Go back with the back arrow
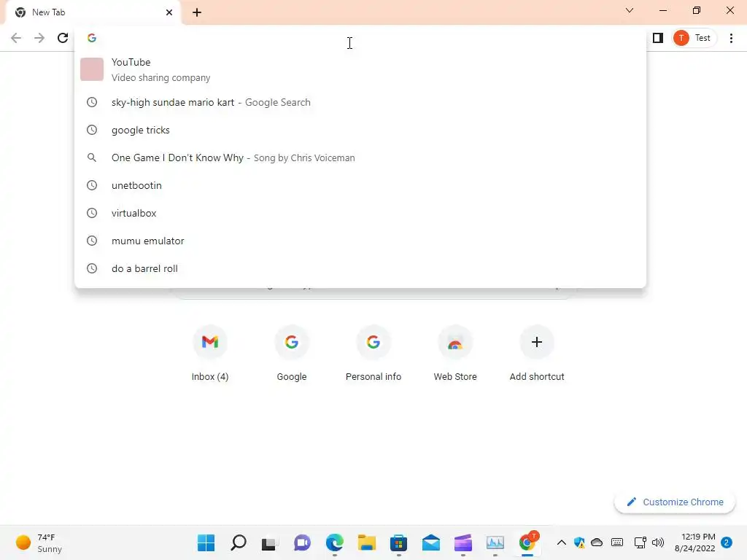Screen dimensions: 747x560 pos(16,38)
